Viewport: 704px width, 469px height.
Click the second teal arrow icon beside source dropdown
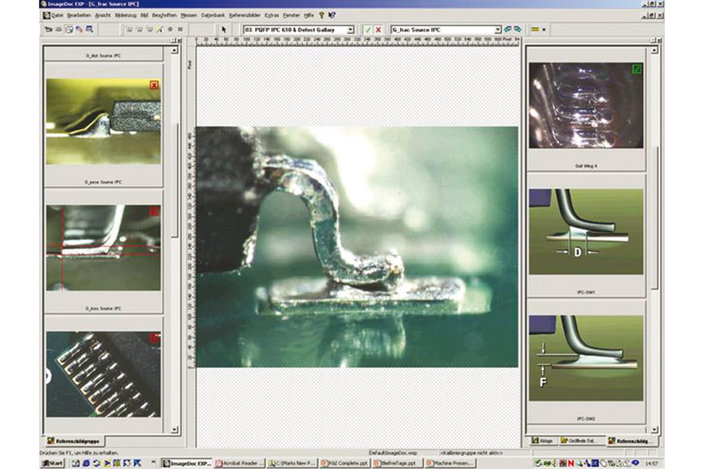coord(518,29)
